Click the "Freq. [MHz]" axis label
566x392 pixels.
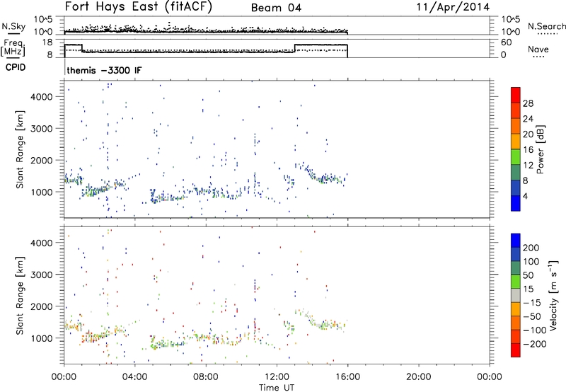tap(13, 47)
